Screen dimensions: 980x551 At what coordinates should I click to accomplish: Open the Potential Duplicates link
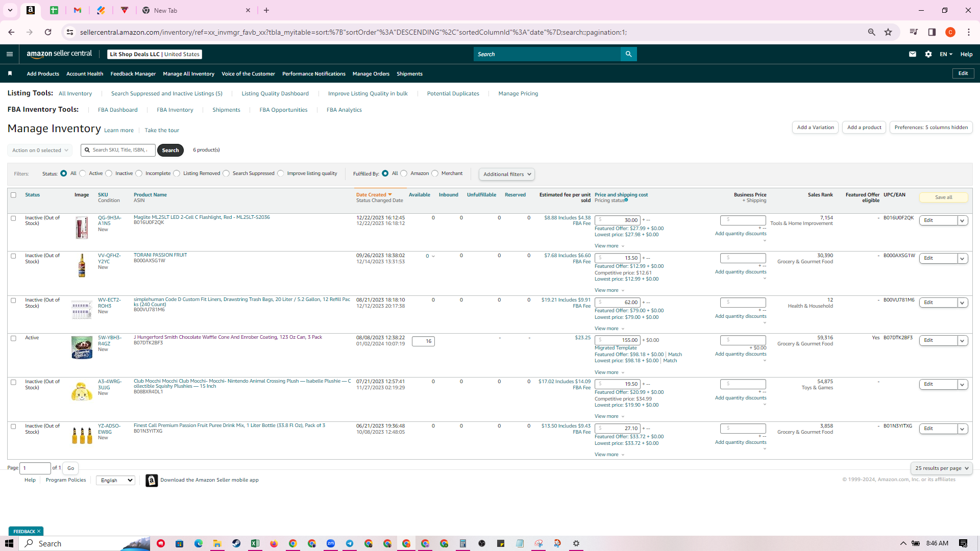pos(453,94)
